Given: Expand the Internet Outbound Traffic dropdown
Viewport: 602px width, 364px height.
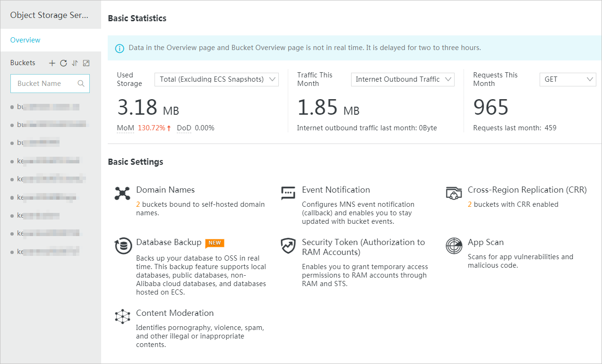Looking at the screenshot, I should [402, 79].
